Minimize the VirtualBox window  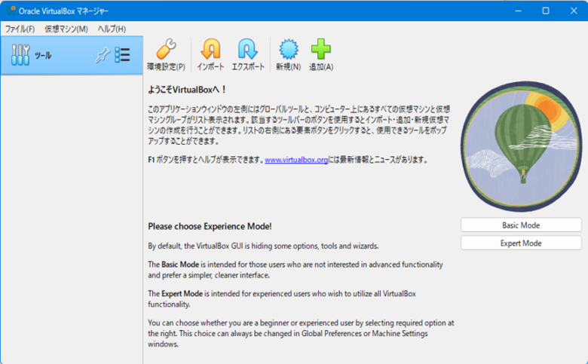(x=518, y=11)
